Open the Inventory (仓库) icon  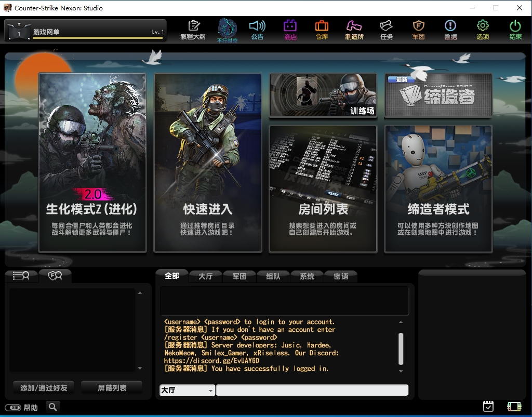tap(322, 30)
